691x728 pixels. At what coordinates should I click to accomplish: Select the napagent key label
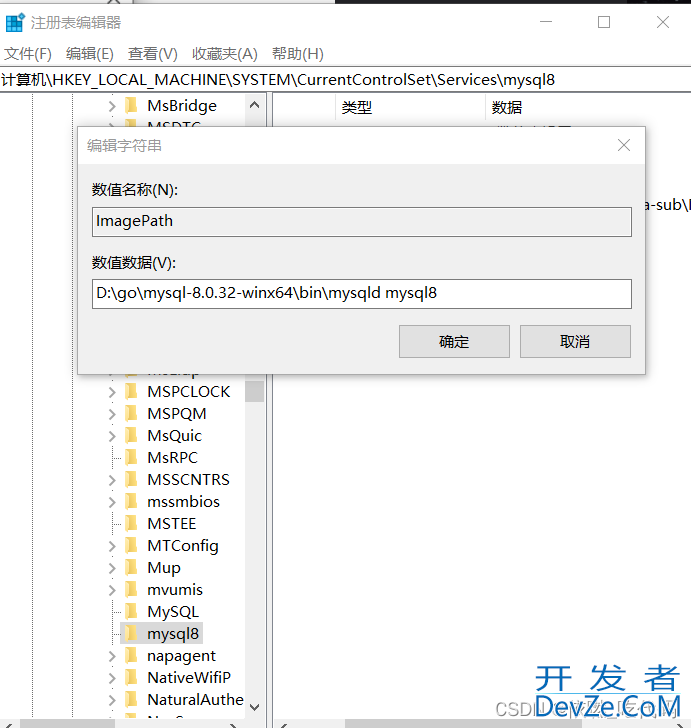182,656
